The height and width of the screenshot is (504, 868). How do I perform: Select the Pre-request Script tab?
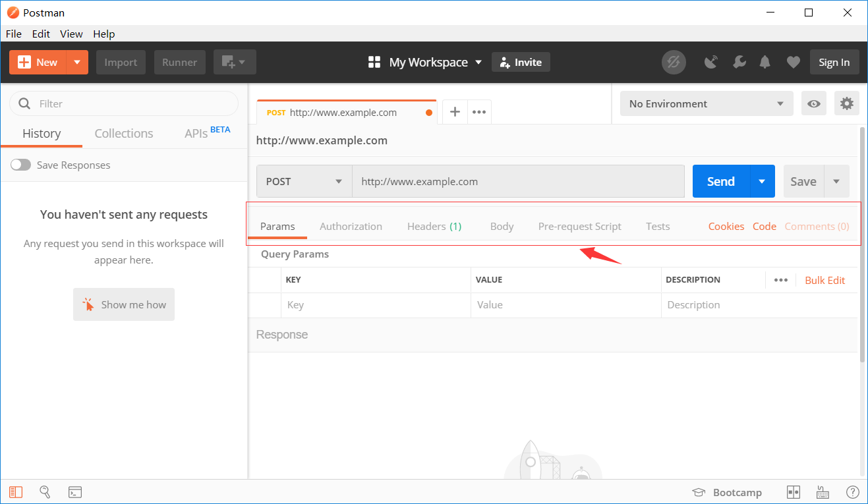579,226
